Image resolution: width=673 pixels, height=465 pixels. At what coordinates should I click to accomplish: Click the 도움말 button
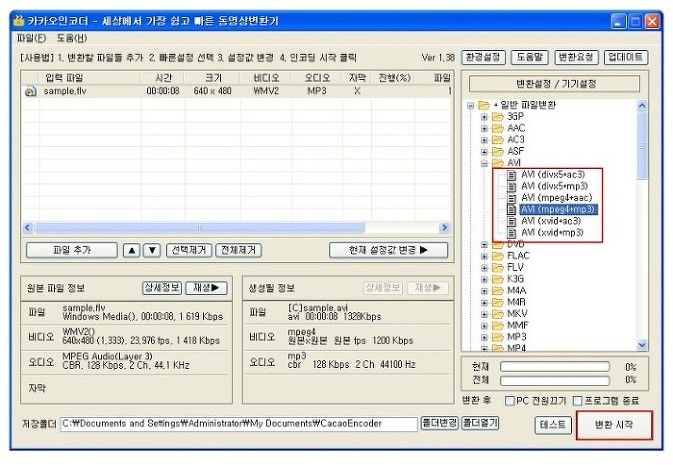pos(530,57)
